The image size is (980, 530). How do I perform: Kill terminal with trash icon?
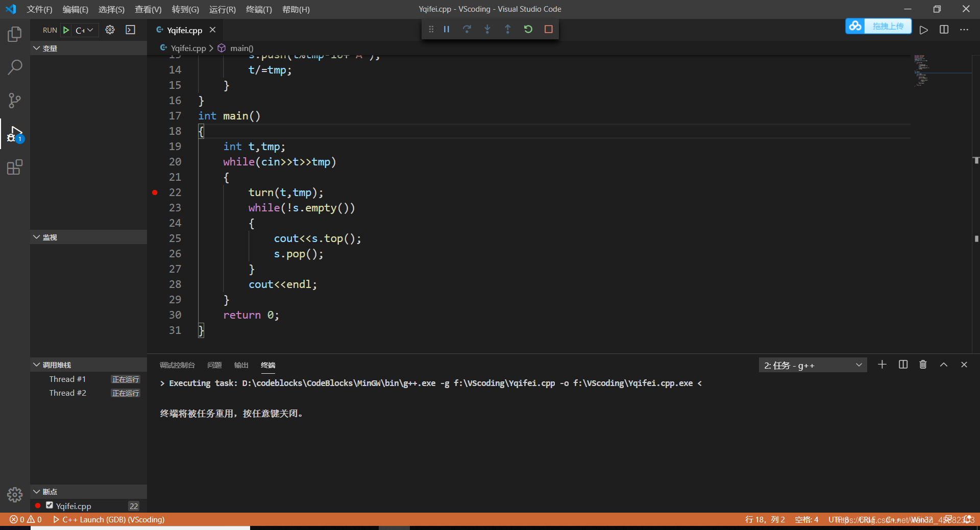[x=923, y=365]
